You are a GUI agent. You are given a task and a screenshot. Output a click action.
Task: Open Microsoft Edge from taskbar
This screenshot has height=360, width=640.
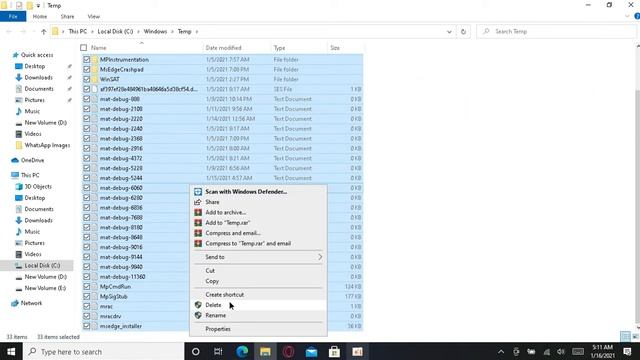tap(242, 351)
